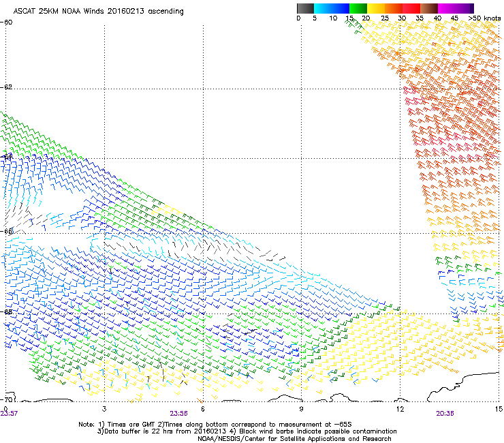Click the gray 0-5 knots legend swatch
This screenshot has height=443, width=504.
click(305, 8)
